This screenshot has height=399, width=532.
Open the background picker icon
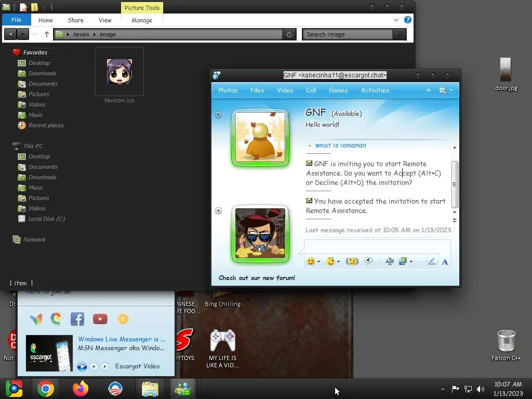tap(403, 261)
